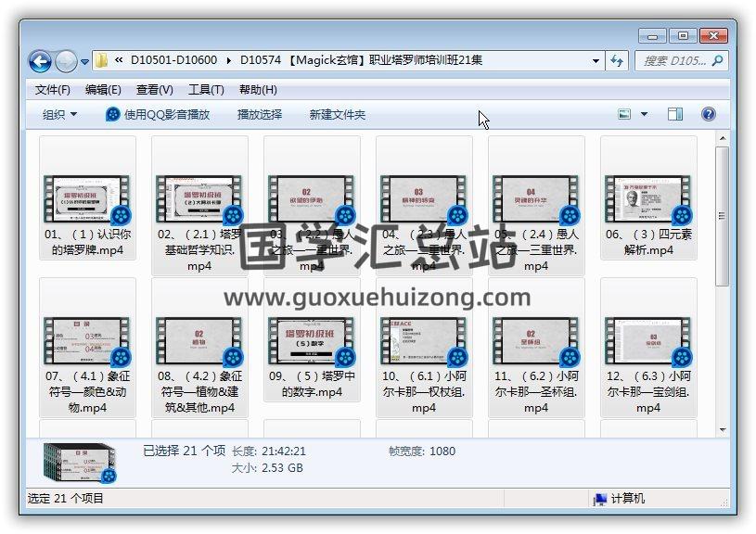The height and width of the screenshot is (534, 756).
Task: Click the search magnifier icon
Action: tap(717, 61)
